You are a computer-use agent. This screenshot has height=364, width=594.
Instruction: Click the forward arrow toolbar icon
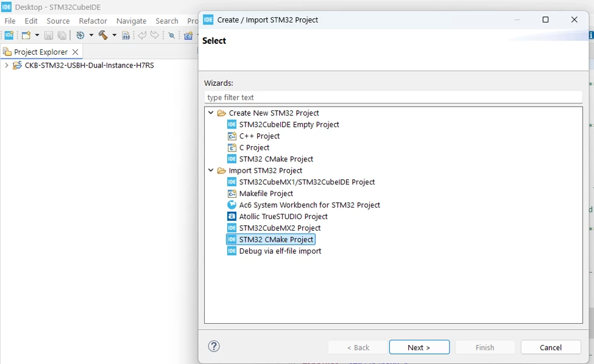(x=155, y=35)
